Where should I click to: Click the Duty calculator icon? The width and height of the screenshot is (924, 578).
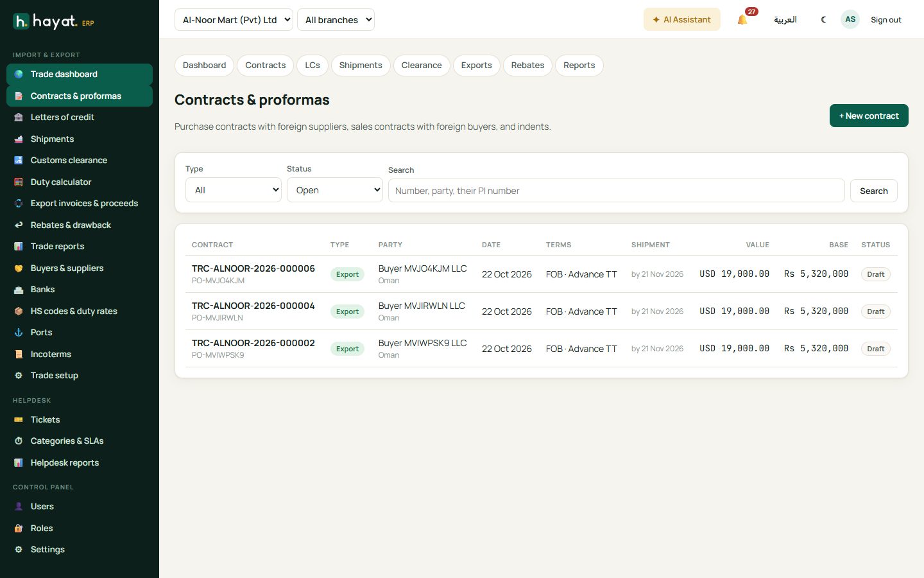[19, 182]
